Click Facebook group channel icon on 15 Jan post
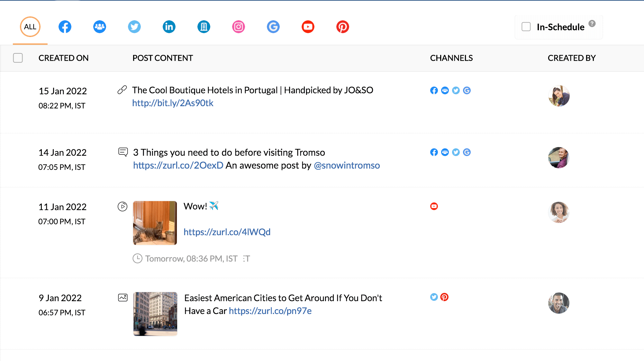The image size is (644, 361). [x=445, y=90]
